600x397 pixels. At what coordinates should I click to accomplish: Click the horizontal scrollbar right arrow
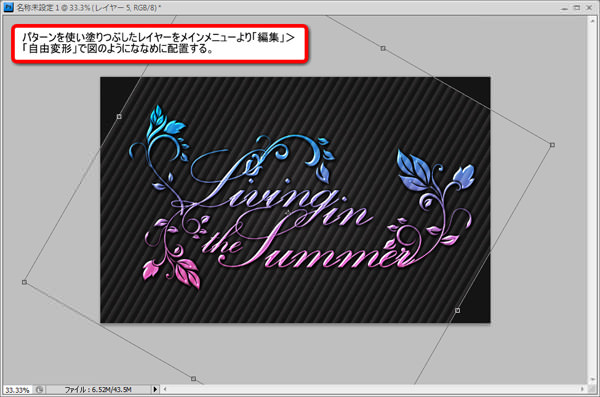click(x=582, y=389)
